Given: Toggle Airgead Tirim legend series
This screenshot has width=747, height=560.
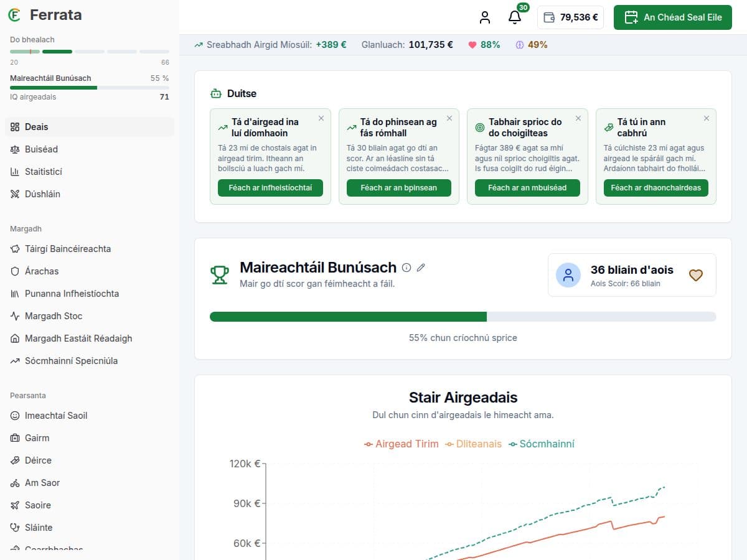Looking at the screenshot, I should [x=401, y=444].
